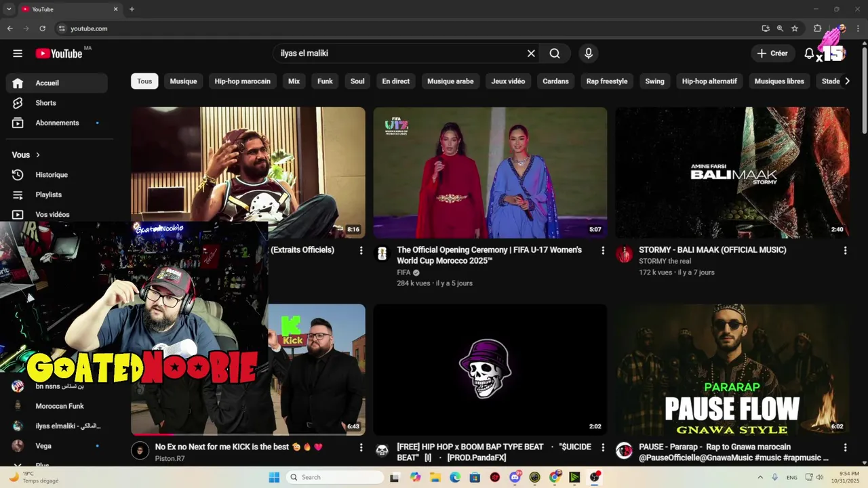
Task: Open options menu for FIFA Opening Ceremony video
Action: 603,251
